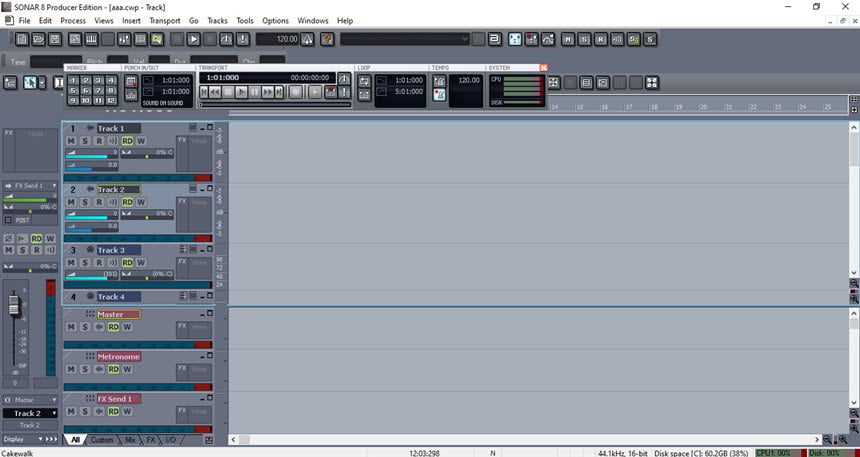Open the Console mixer view icon
Image resolution: width=860 pixels, height=457 pixels.
click(x=125, y=40)
